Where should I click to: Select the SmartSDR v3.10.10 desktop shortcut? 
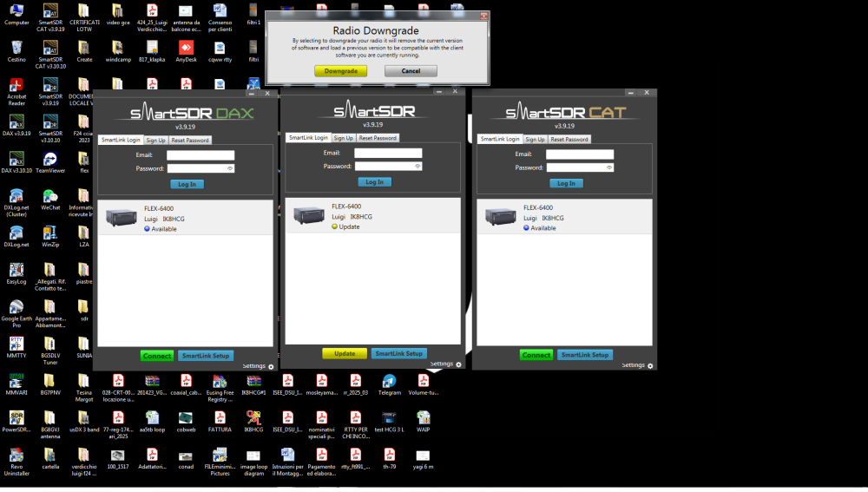[x=50, y=129]
